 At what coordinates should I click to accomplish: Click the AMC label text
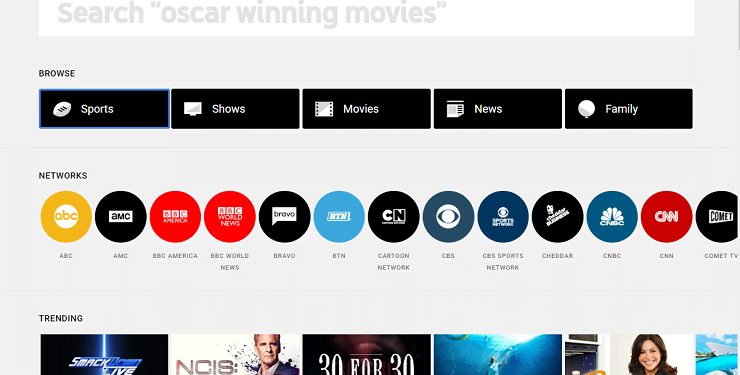(121, 256)
